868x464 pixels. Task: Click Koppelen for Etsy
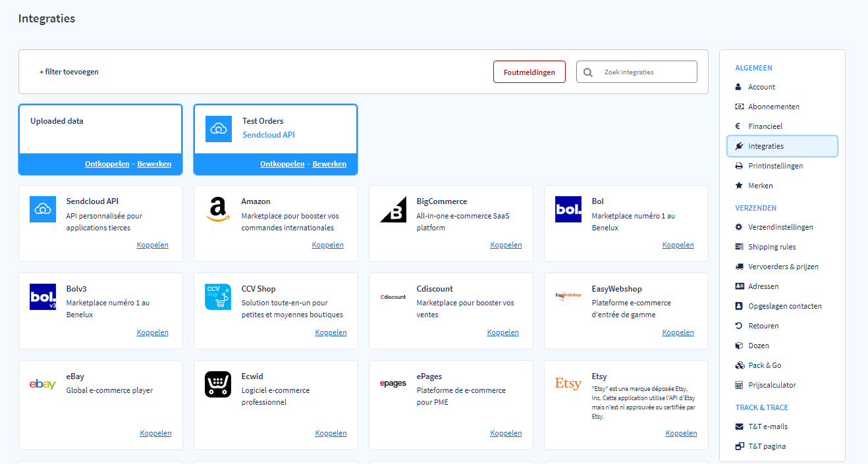click(682, 433)
